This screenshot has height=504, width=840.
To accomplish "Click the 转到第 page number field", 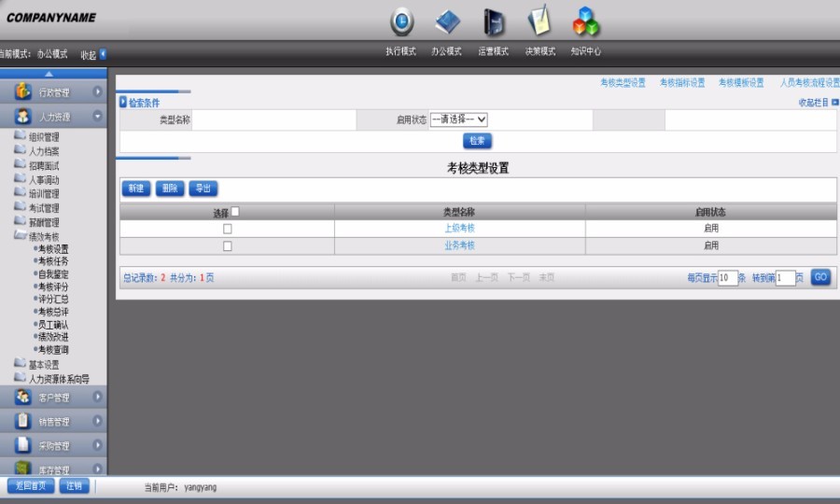I will pyautogui.click(x=785, y=278).
